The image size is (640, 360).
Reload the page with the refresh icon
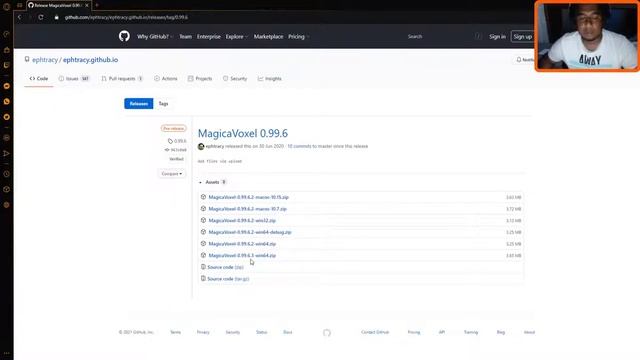coord(41,17)
